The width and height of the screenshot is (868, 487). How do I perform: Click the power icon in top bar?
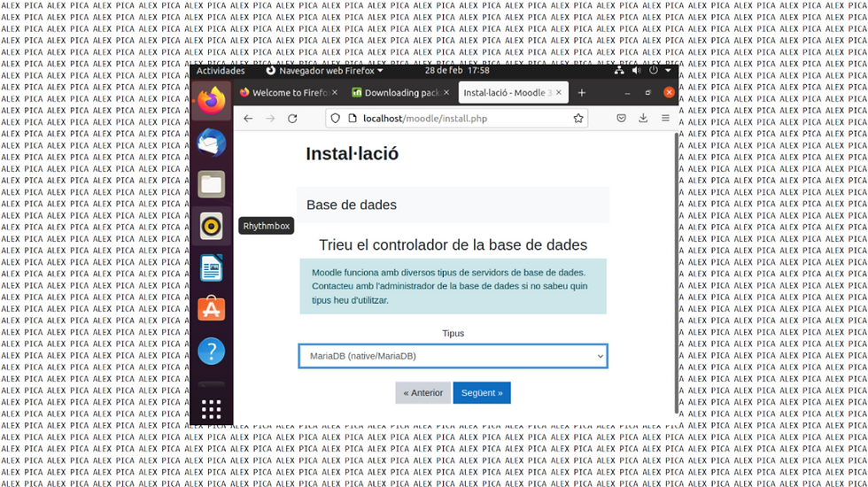(654, 70)
